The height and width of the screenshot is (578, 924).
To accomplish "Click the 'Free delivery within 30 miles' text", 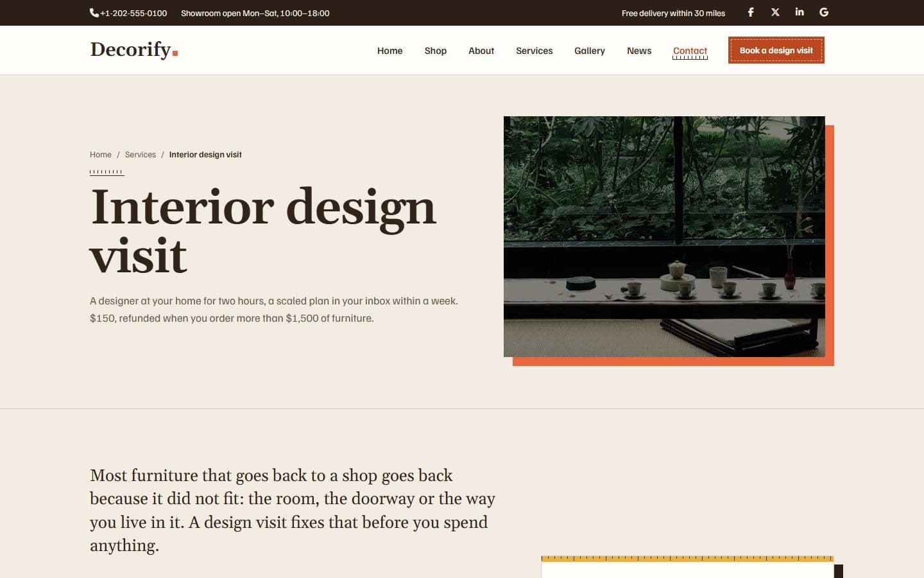I will coord(673,13).
